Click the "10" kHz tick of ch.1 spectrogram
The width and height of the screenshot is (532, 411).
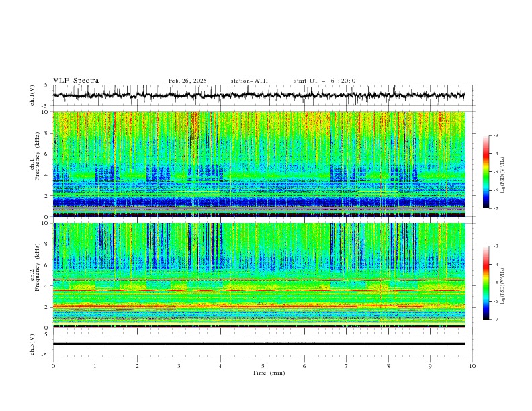click(45, 112)
